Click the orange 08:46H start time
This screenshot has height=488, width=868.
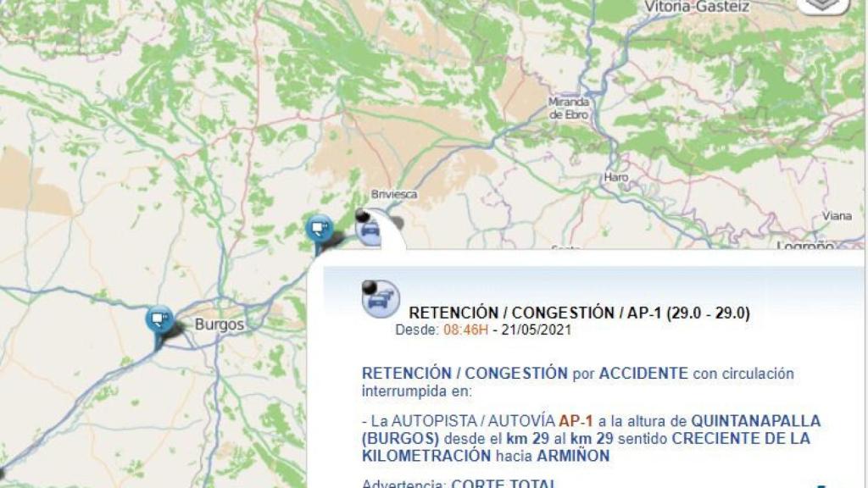[x=465, y=330]
